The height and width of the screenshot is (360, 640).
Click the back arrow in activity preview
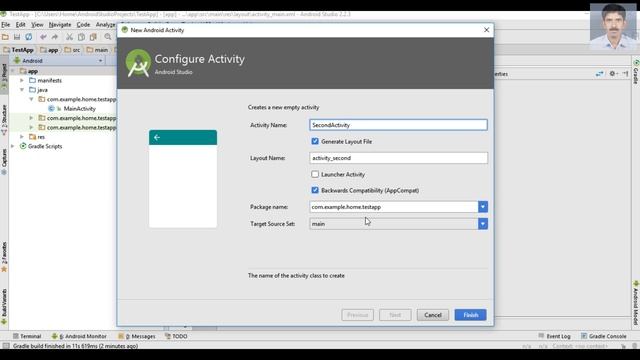point(157,138)
